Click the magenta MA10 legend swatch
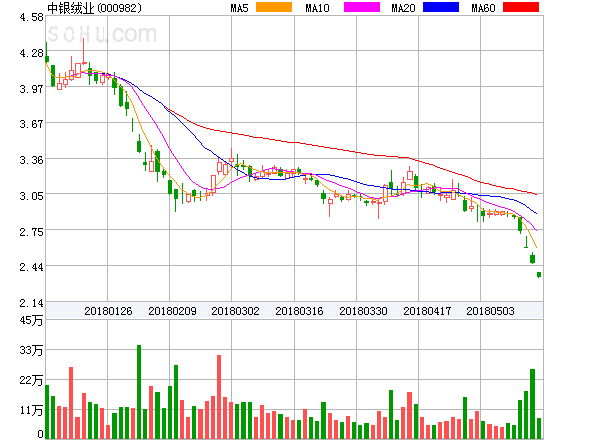This screenshot has width=600, height=440. [x=362, y=7]
